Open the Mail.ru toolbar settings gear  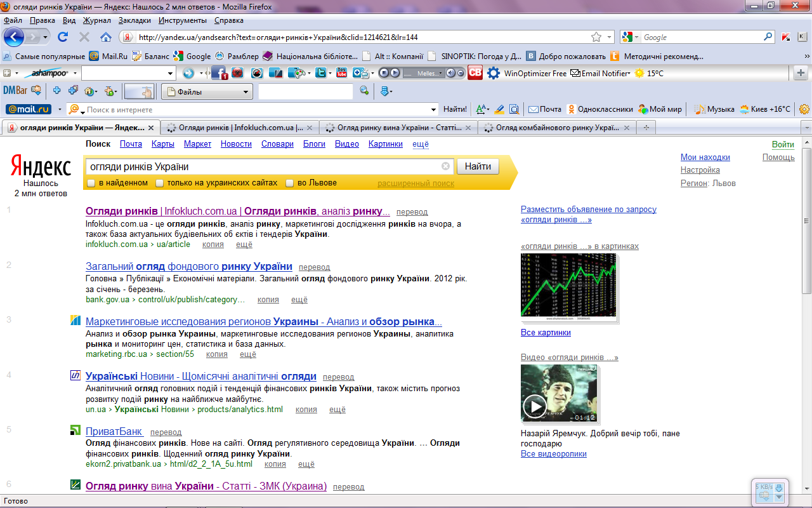tap(804, 109)
